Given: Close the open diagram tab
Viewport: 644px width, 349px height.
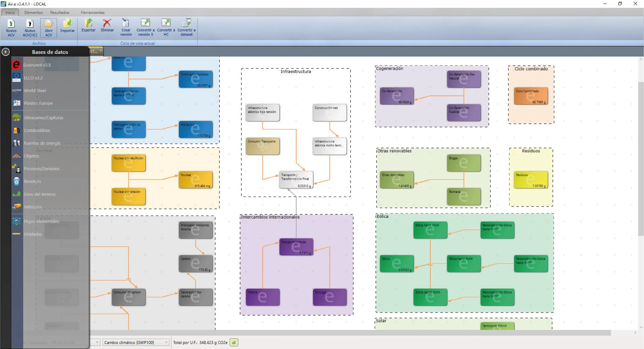Looking at the screenshot, I should pos(101,50).
